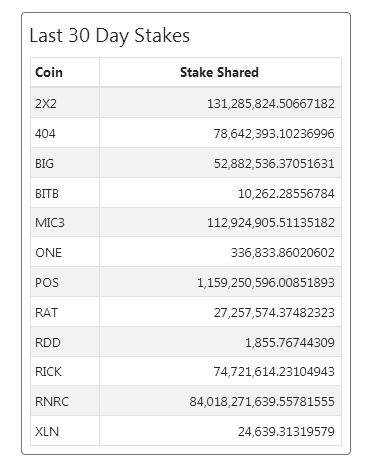Click the Last 30 Day Stakes heading
This screenshot has height=474, width=368.
pos(110,35)
